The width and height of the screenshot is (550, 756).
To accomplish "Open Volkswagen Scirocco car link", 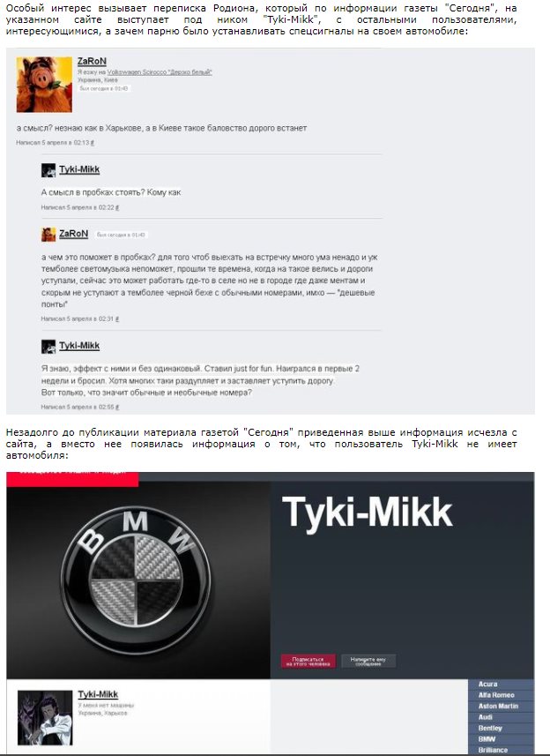I will click(x=160, y=72).
